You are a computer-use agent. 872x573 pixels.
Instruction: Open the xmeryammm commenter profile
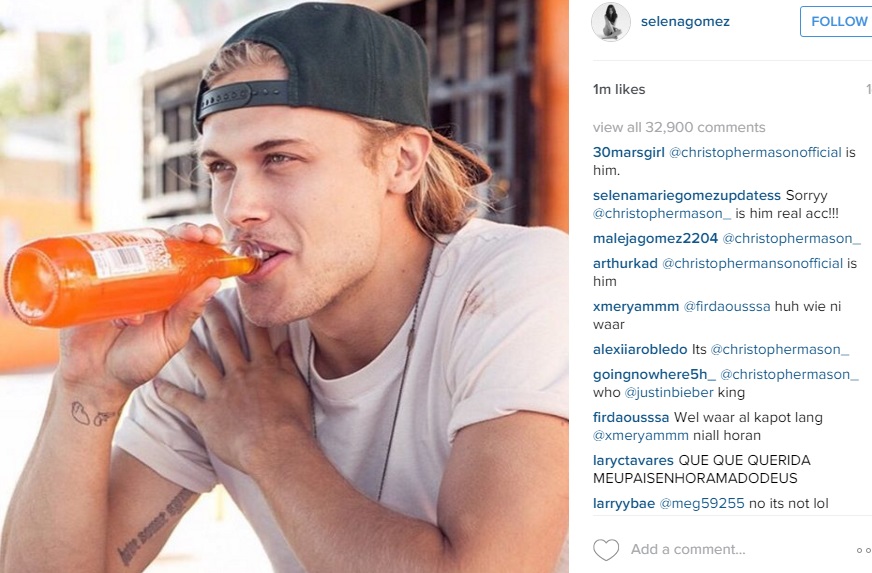click(636, 307)
